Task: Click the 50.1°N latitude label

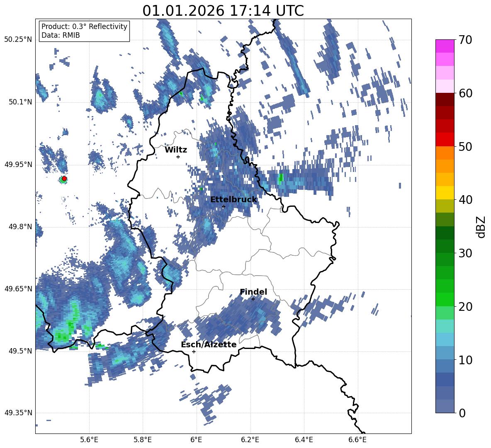Action: click(x=20, y=102)
